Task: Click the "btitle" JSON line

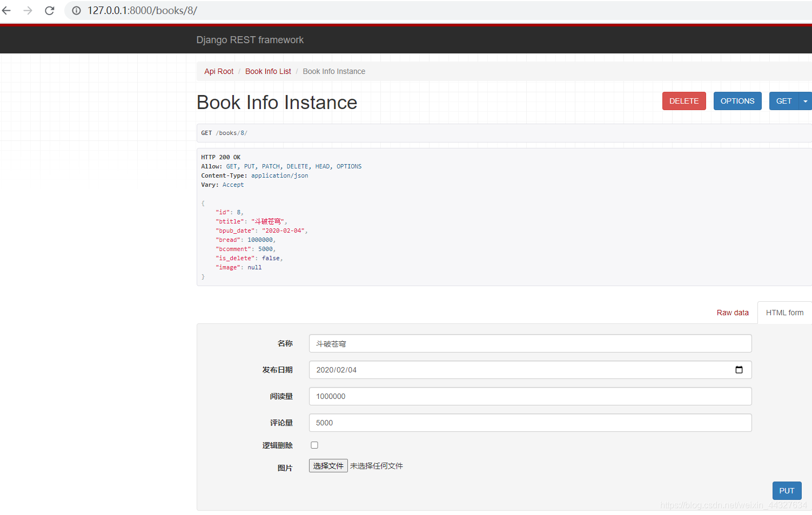Action: coord(251,221)
